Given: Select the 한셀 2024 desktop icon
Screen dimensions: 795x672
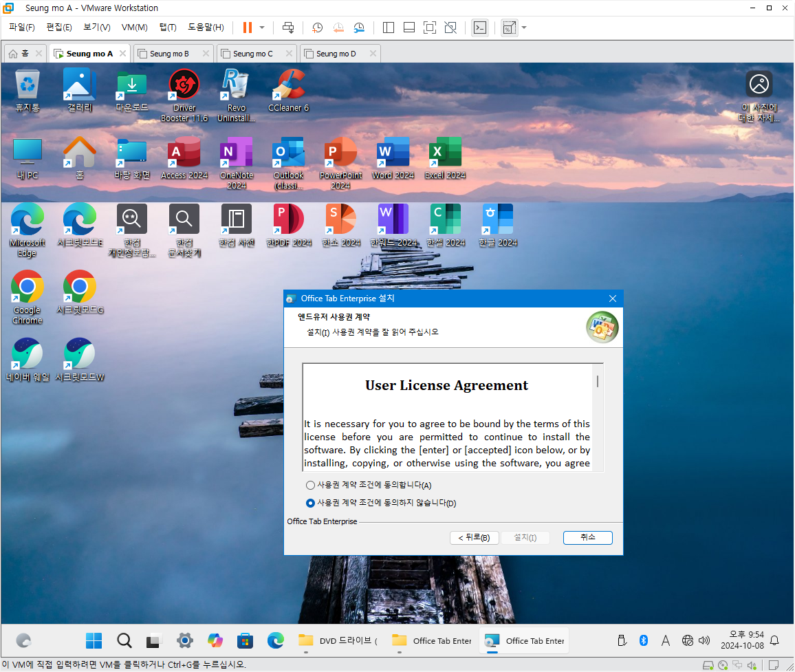Looking at the screenshot, I should [445, 226].
